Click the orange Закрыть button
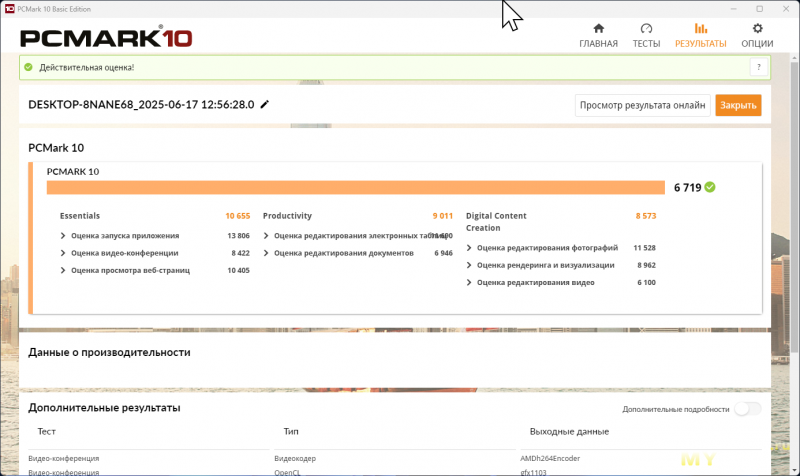Screen dimensions: 800x476 click(x=738, y=105)
